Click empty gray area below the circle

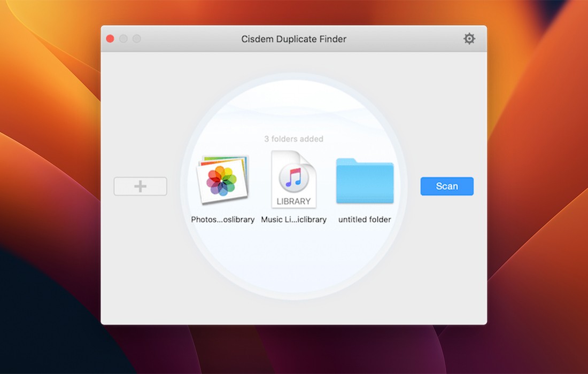[293, 313]
